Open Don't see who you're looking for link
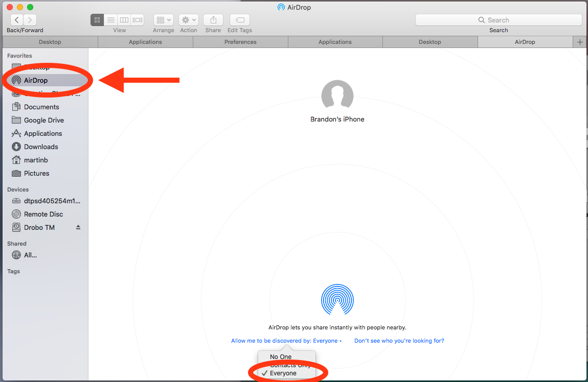Viewport: 588px width, 382px height. click(399, 341)
